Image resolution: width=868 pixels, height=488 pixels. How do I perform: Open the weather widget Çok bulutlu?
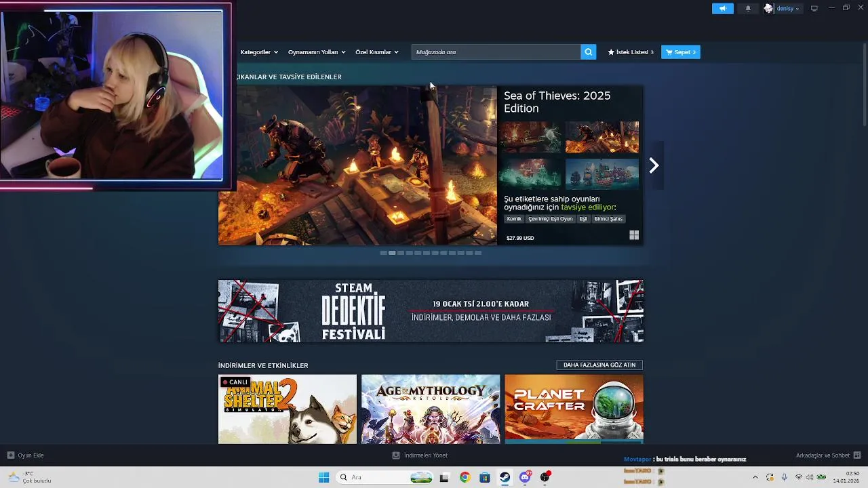pyautogui.click(x=30, y=477)
